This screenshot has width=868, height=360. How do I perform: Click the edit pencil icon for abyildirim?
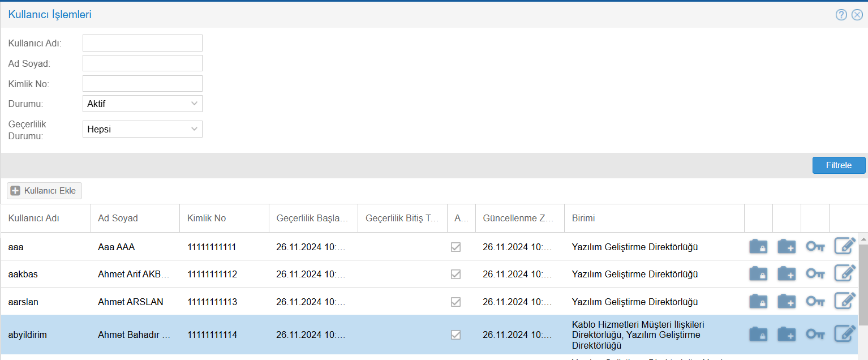pos(844,335)
